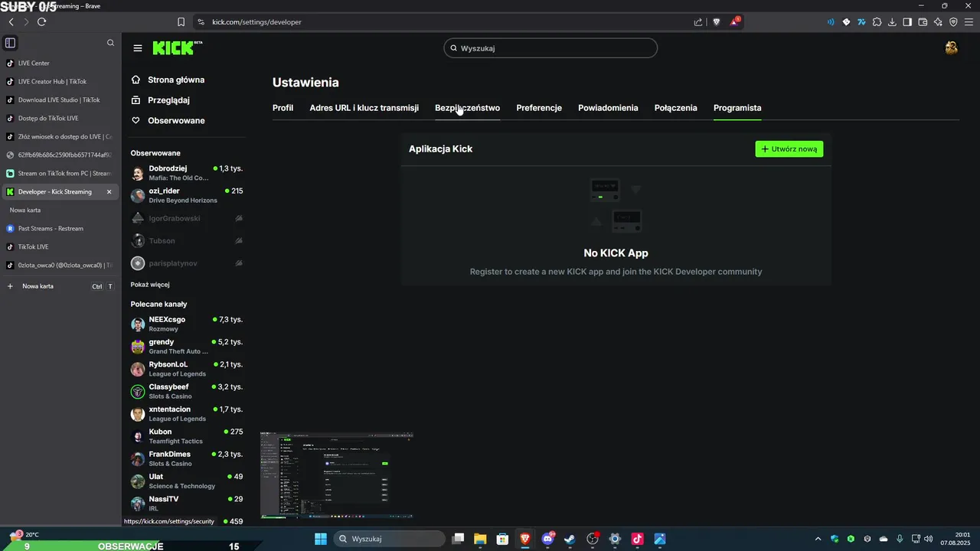Open Microsoft Store from taskbar
Viewport: 980px width, 551px height.
[x=502, y=539]
